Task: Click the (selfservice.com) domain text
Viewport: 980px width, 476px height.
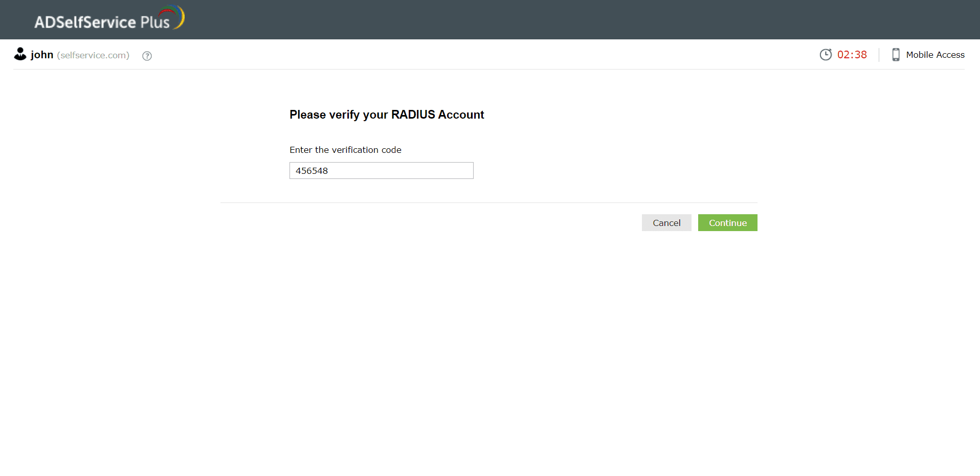Action: [93, 55]
